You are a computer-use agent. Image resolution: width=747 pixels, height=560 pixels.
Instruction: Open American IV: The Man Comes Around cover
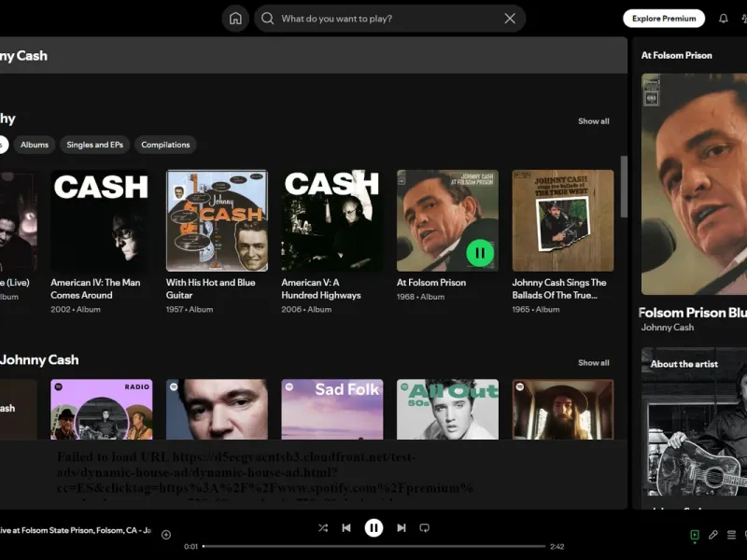click(x=102, y=220)
